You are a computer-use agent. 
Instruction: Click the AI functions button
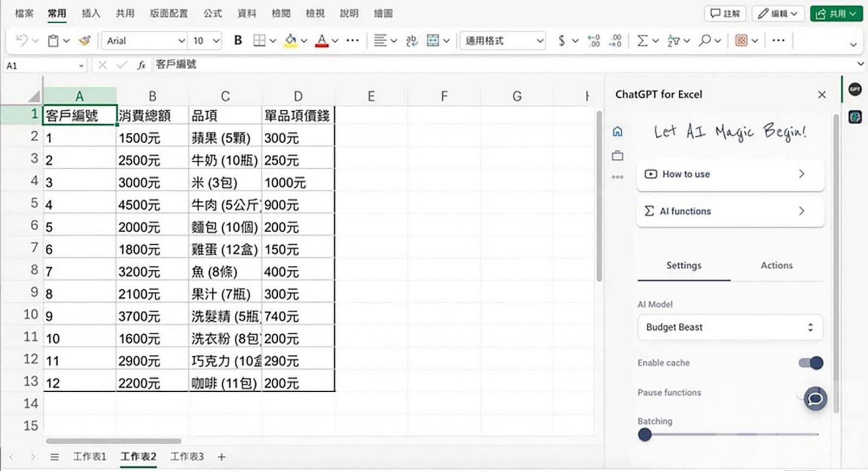[x=730, y=211]
